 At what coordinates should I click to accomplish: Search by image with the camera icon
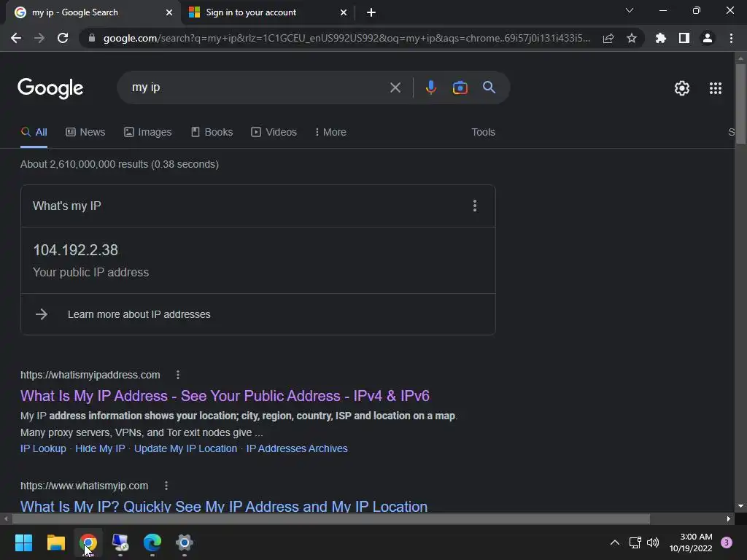click(460, 87)
